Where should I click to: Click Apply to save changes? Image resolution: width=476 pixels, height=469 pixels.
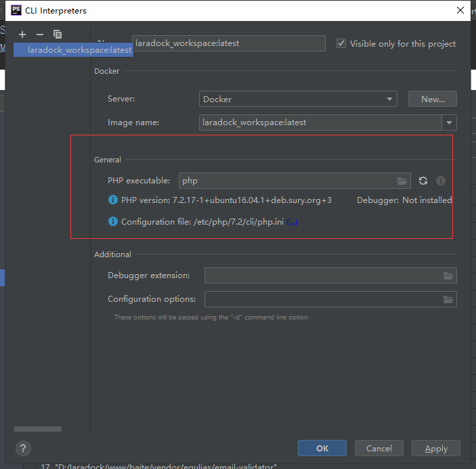[x=436, y=448]
